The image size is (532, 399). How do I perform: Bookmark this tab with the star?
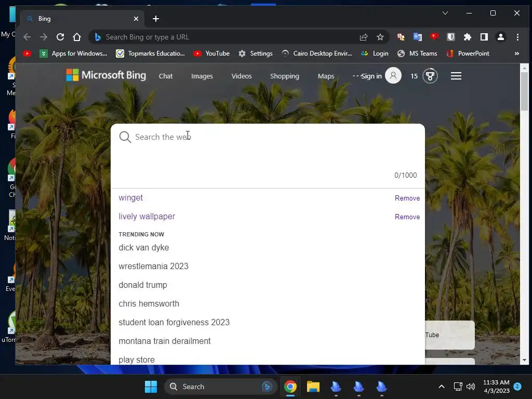pos(380,37)
